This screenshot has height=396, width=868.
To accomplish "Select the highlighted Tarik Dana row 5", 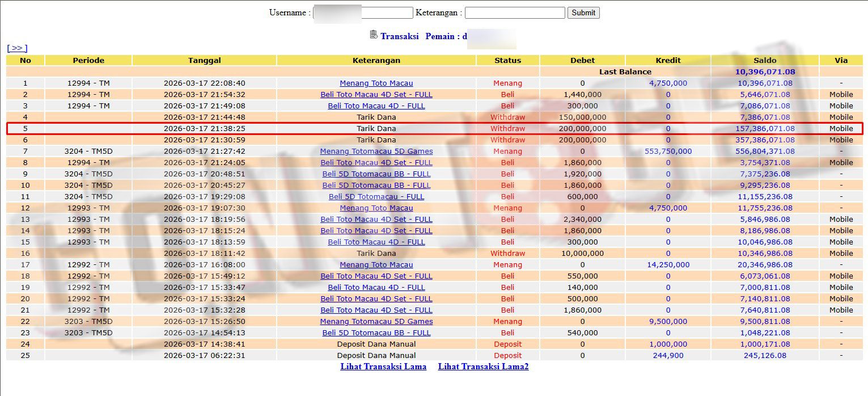I will [434, 129].
